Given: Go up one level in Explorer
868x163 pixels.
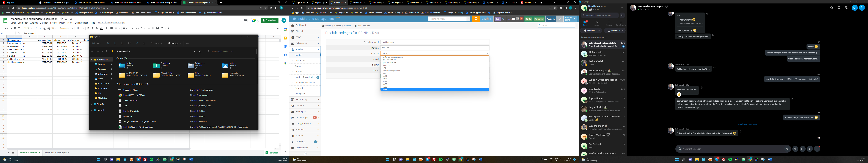Looking at the screenshot, I should (107, 51).
